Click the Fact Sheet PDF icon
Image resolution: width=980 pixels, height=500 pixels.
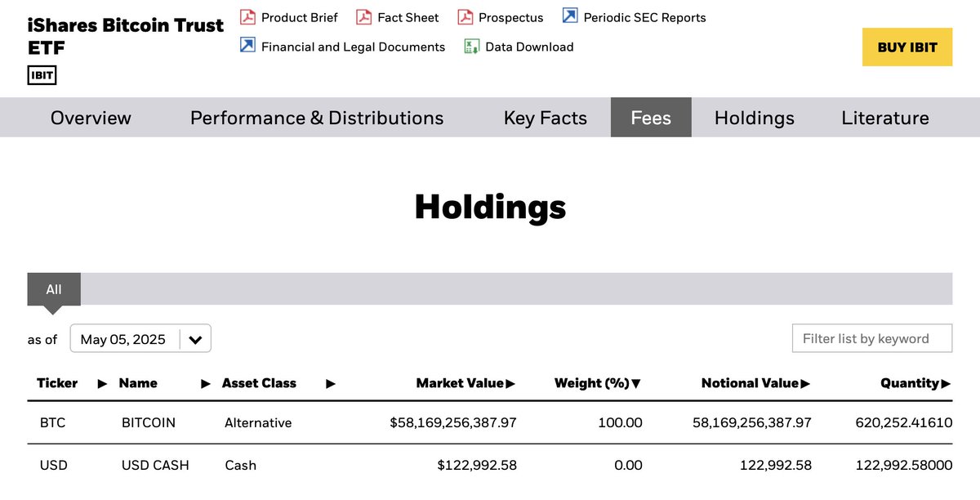[362, 16]
